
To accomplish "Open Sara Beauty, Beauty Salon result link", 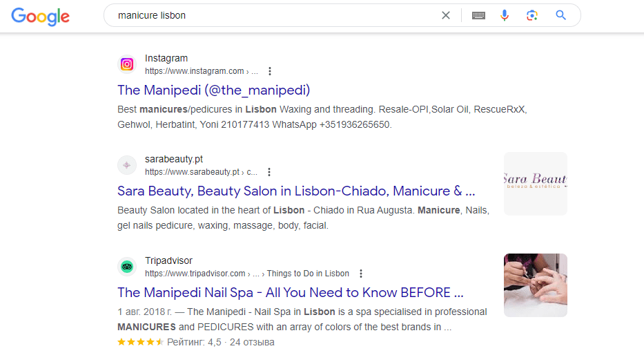I will pyautogui.click(x=296, y=191).
